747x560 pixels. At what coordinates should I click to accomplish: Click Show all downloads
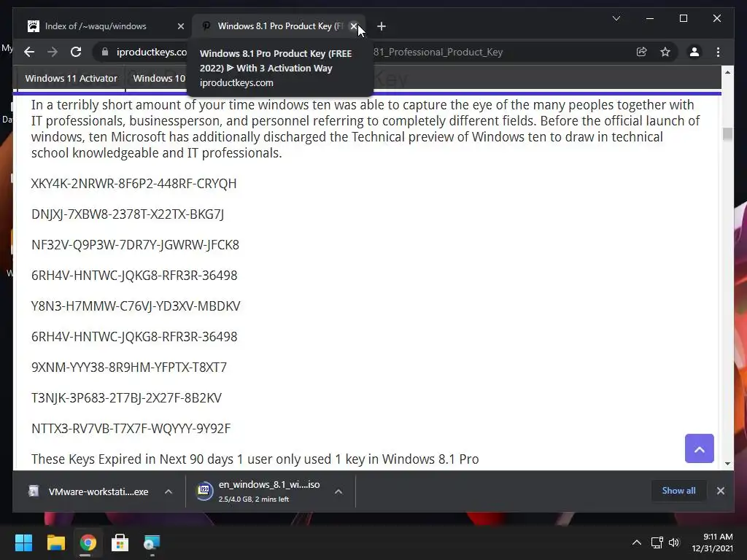point(678,491)
